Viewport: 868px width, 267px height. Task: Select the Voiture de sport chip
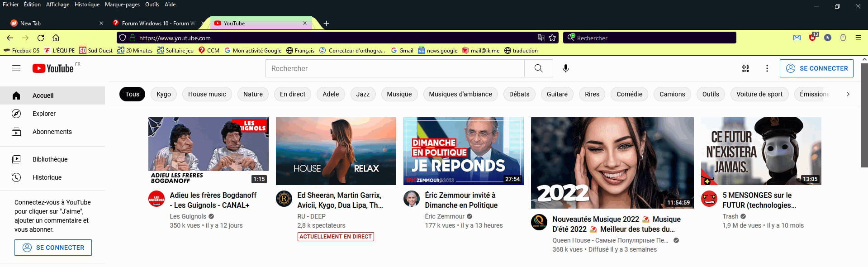(x=759, y=94)
